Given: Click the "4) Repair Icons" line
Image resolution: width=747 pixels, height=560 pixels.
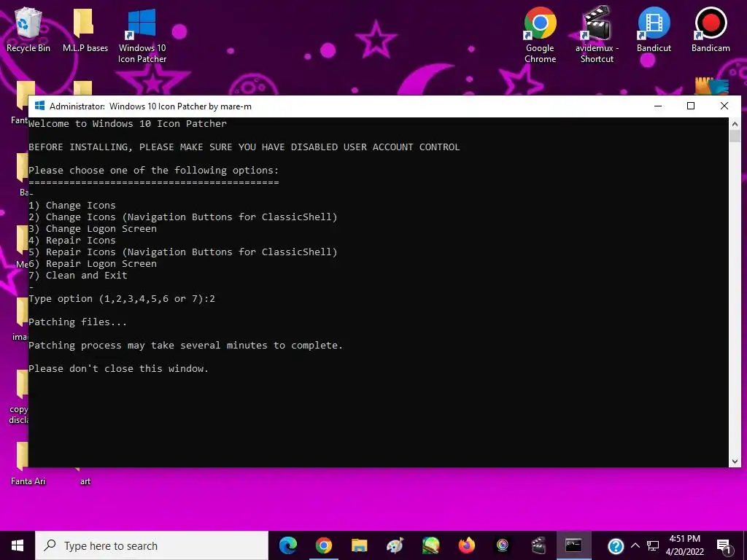Looking at the screenshot, I should click(72, 241).
